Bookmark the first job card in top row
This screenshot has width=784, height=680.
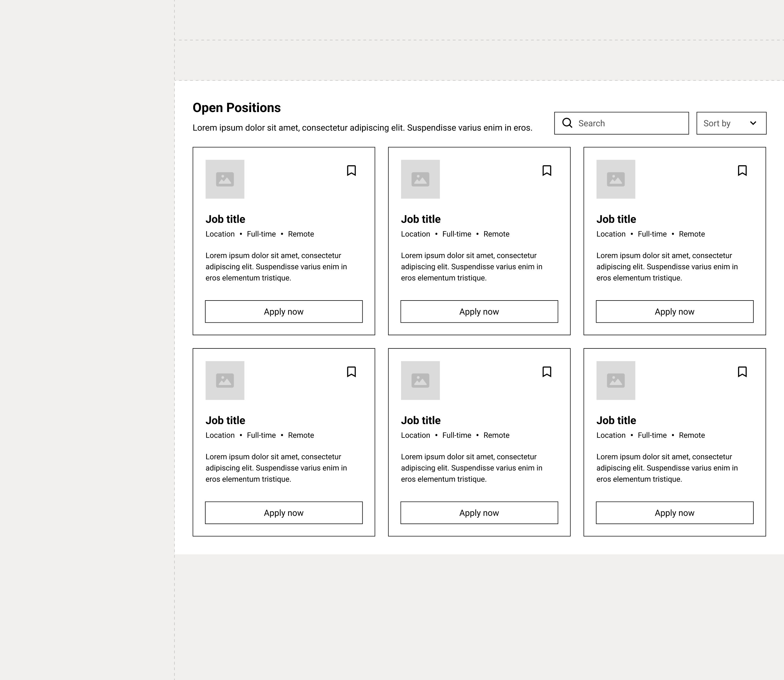click(351, 170)
